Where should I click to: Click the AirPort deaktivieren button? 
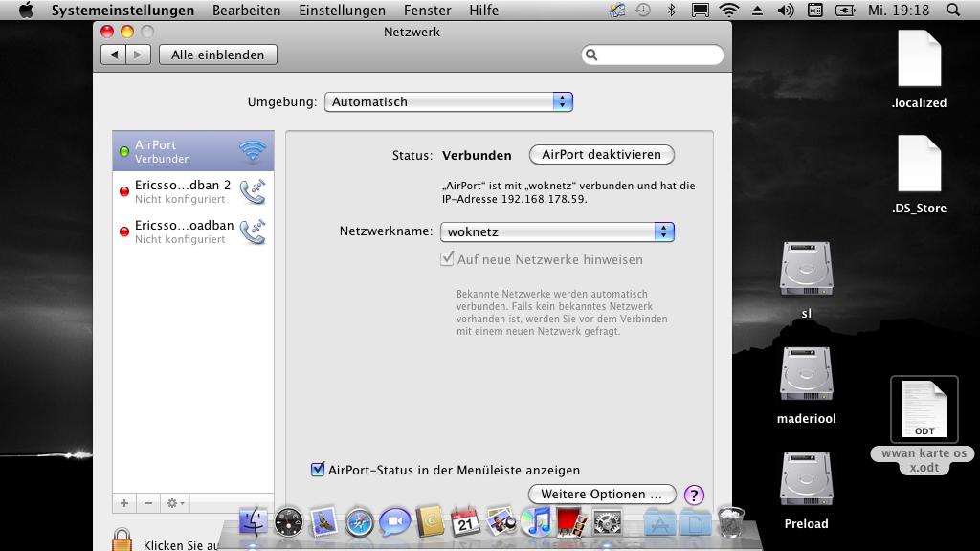click(x=601, y=155)
